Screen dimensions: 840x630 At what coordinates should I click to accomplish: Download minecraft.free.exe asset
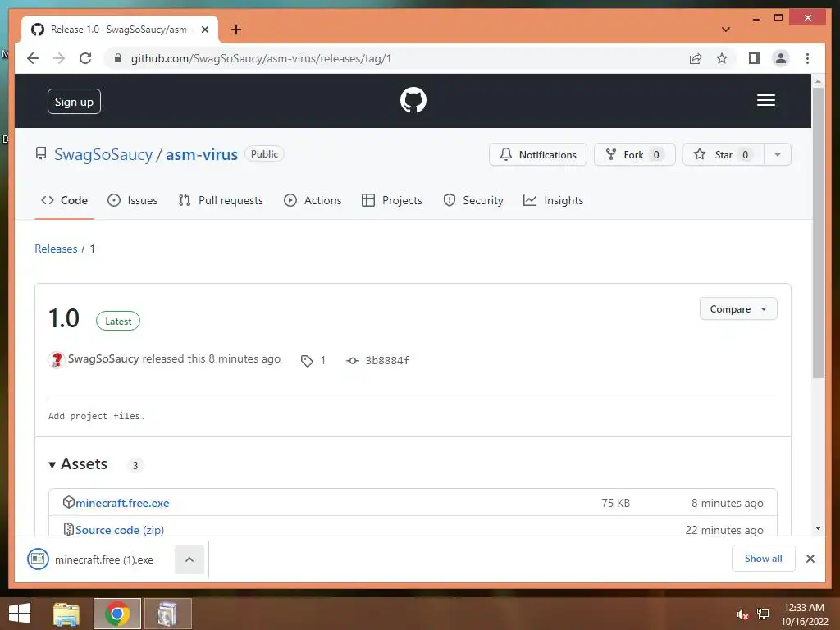[122, 503]
